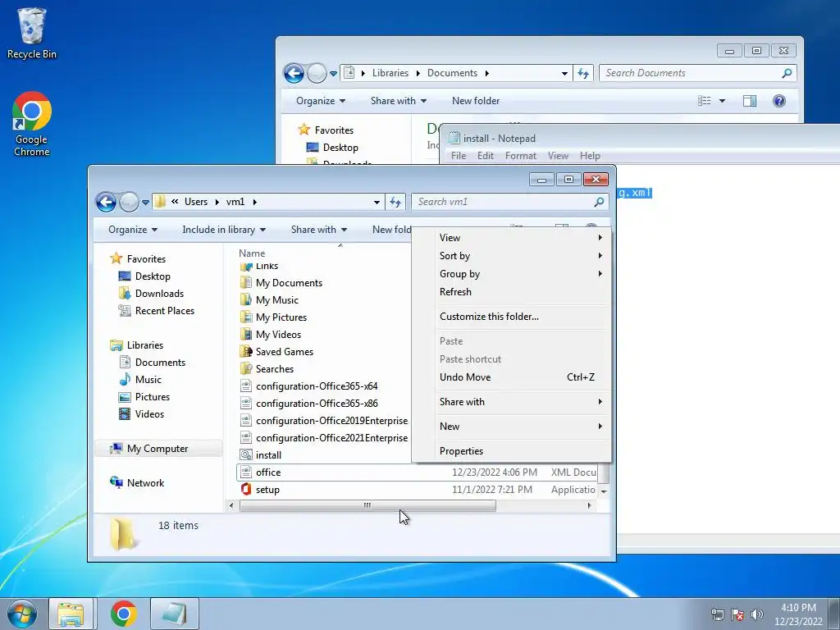Open Notepad Format menu

point(521,156)
